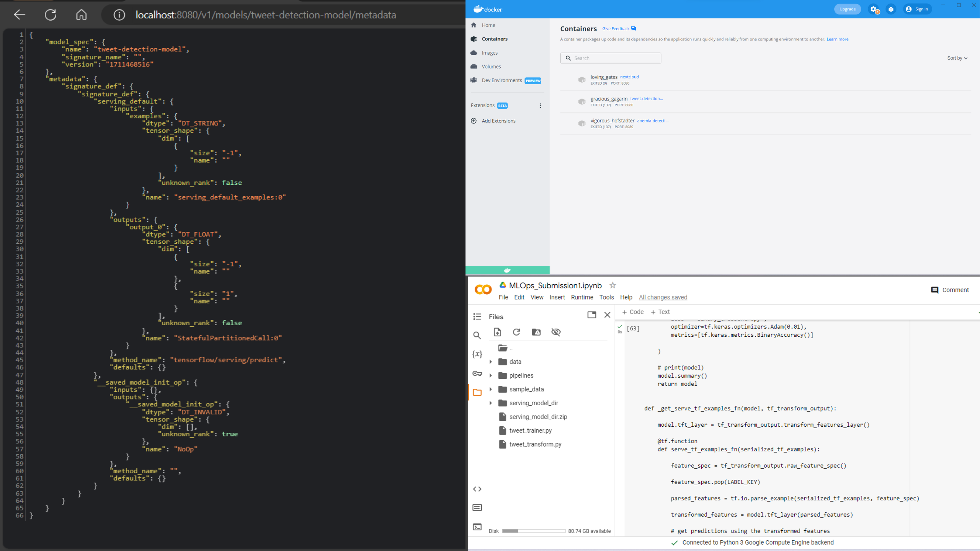The height and width of the screenshot is (551, 980).
Task: Mount Google Drive icon
Action: click(536, 332)
